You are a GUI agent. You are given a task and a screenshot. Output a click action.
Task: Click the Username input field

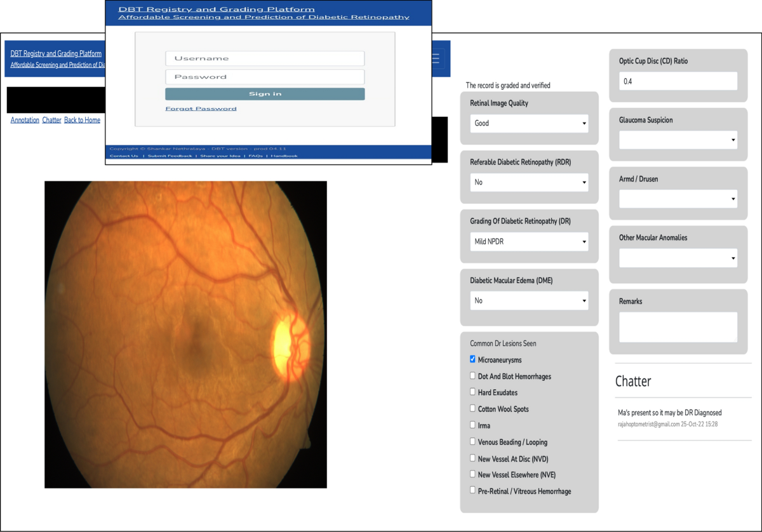pos(265,58)
